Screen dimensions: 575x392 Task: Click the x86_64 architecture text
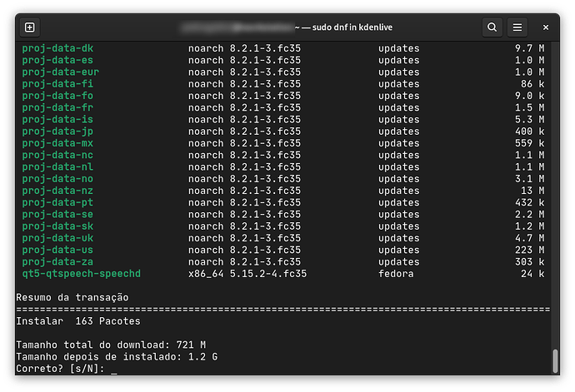tap(206, 274)
